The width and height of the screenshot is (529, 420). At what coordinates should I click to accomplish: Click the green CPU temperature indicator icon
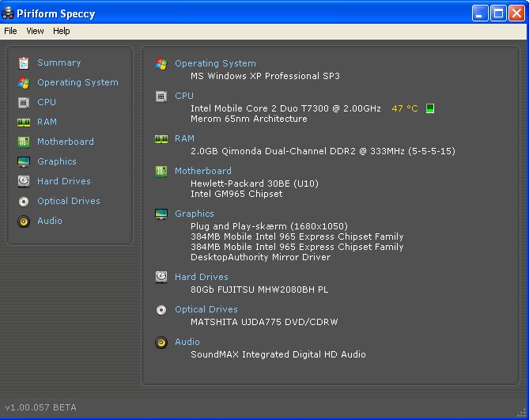coord(430,108)
